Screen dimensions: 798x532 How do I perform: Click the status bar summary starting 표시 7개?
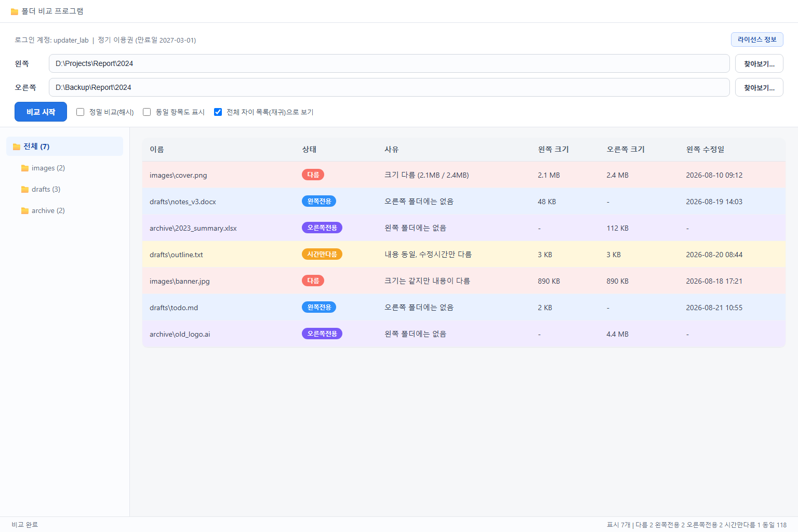point(697,525)
